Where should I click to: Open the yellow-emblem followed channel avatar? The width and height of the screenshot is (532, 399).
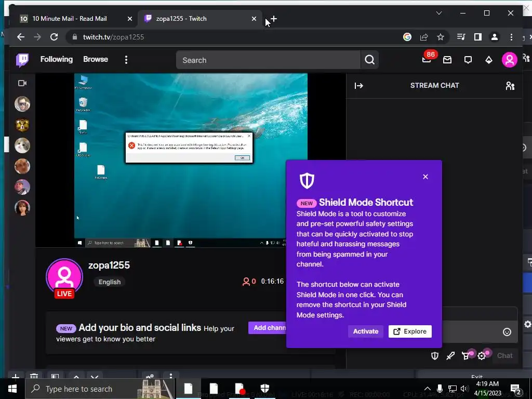[x=22, y=125]
